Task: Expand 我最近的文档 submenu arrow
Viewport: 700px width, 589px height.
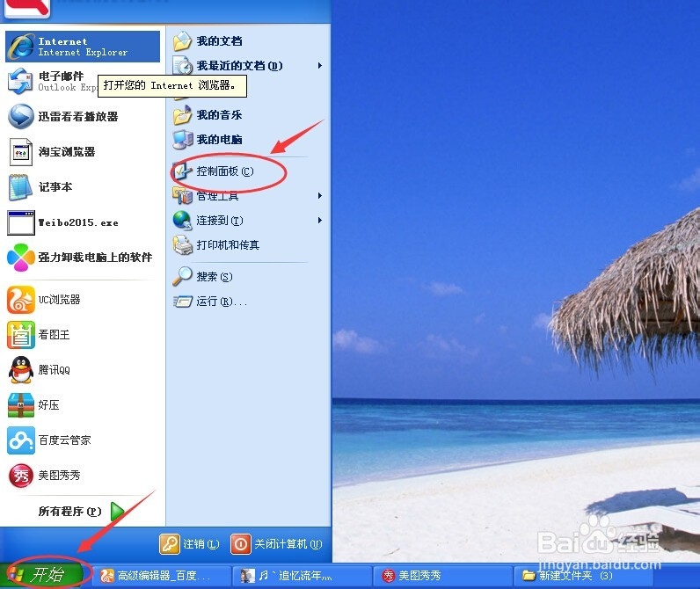Action: coord(319,66)
